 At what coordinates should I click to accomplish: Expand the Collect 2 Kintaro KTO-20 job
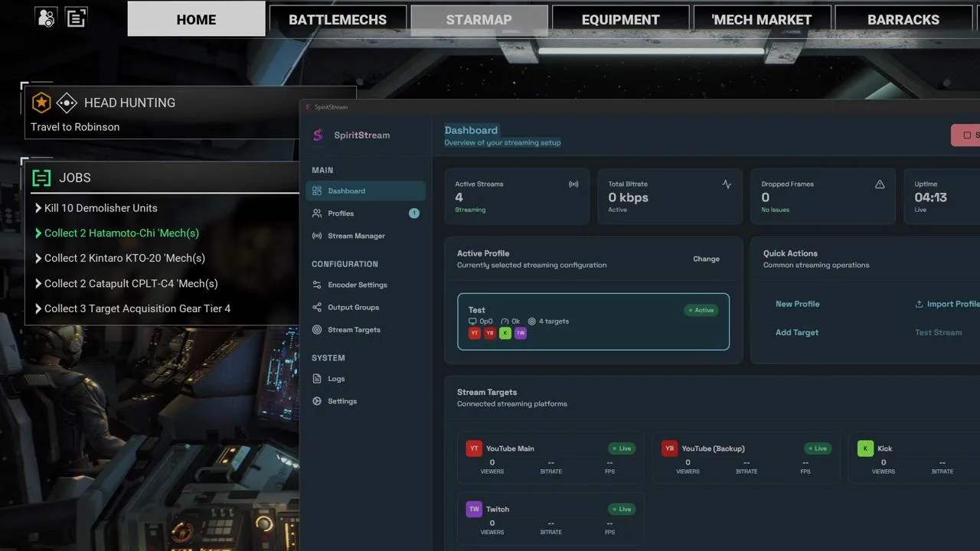tap(119, 258)
